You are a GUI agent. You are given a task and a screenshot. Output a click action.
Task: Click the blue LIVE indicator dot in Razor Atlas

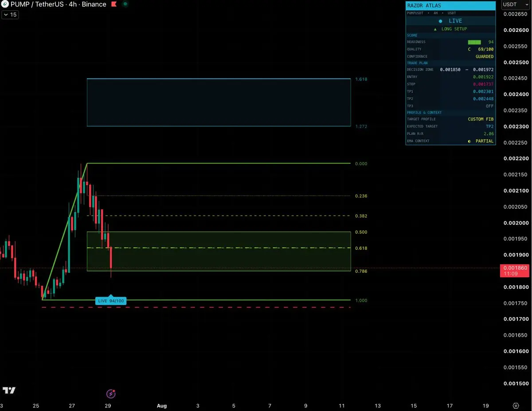440,21
